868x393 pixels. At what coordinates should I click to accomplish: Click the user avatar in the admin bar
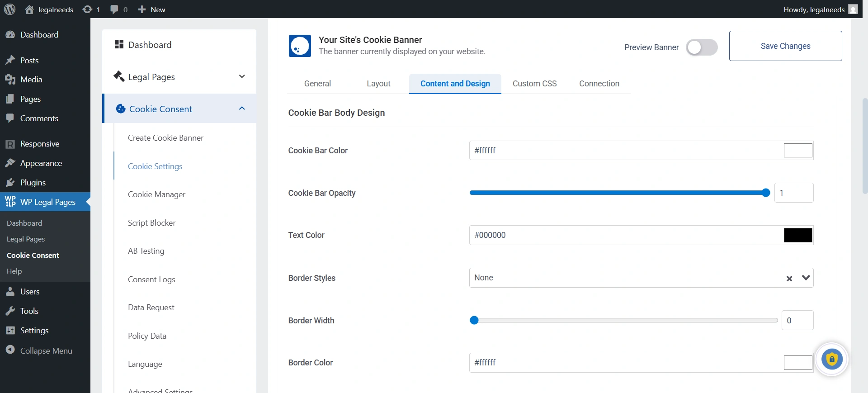pyautogui.click(x=853, y=9)
